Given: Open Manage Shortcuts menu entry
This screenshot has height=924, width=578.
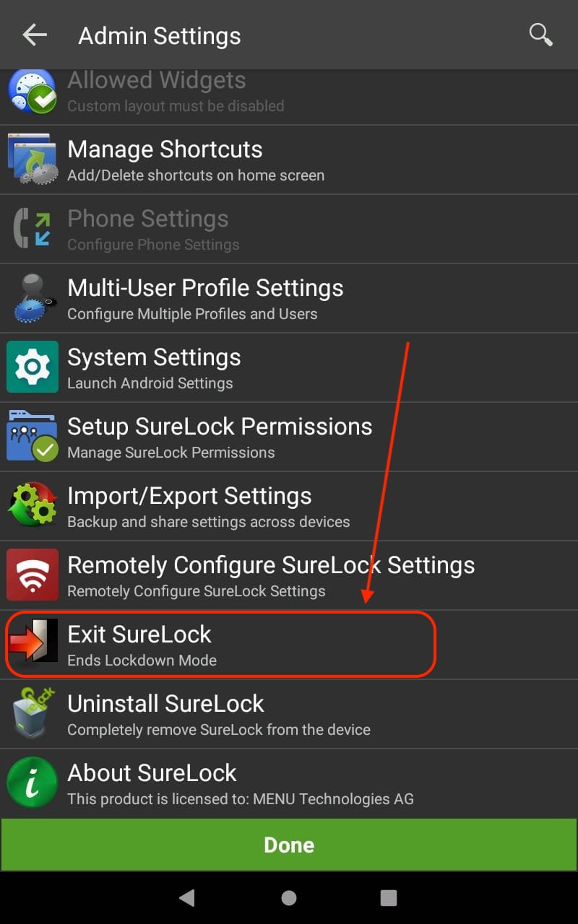Looking at the screenshot, I should [x=289, y=160].
